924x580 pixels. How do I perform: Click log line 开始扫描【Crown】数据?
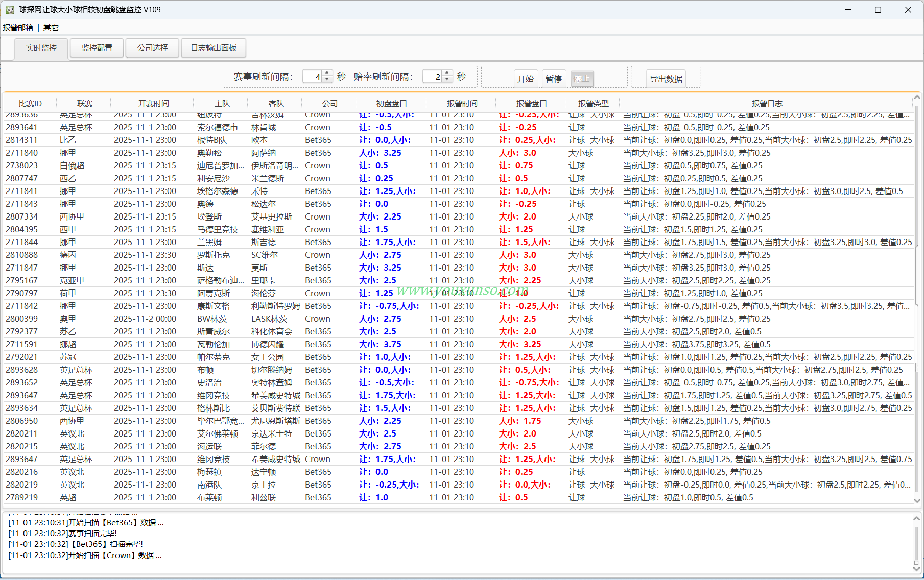pos(85,555)
